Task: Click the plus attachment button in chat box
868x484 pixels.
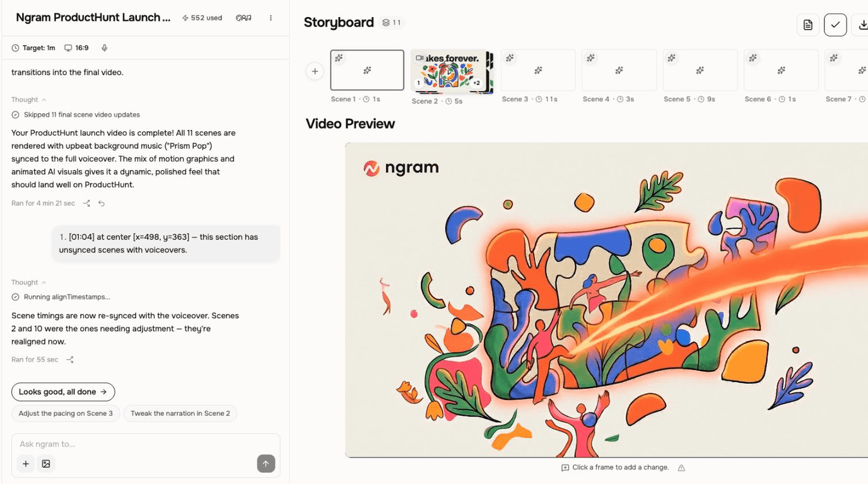Action: click(x=26, y=464)
